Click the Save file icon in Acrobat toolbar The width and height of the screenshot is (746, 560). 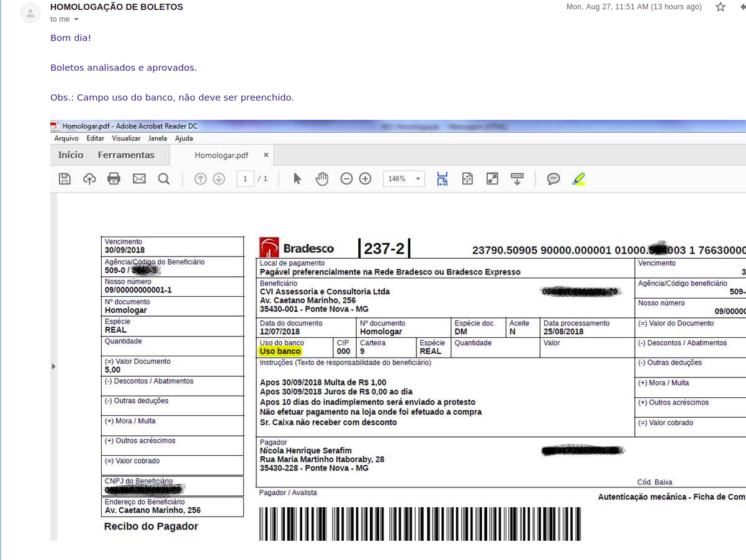[65, 179]
